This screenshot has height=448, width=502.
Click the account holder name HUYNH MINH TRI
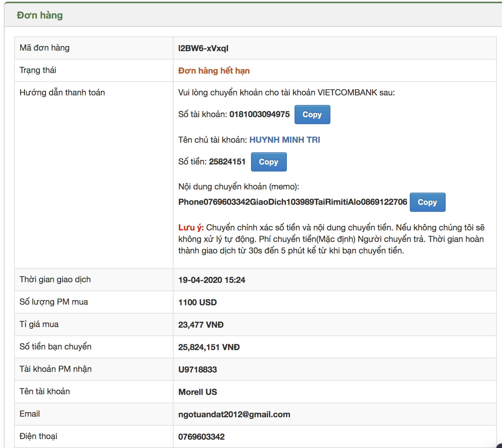pos(285,140)
